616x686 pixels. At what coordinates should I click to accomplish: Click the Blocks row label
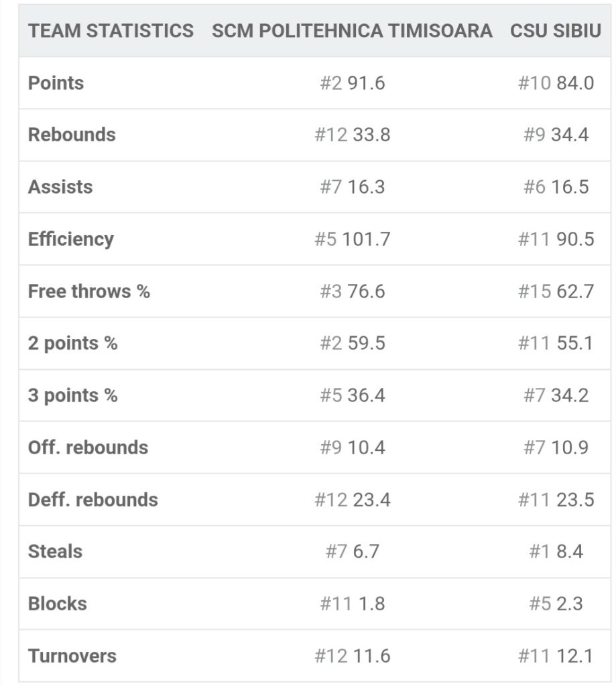(x=58, y=604)
